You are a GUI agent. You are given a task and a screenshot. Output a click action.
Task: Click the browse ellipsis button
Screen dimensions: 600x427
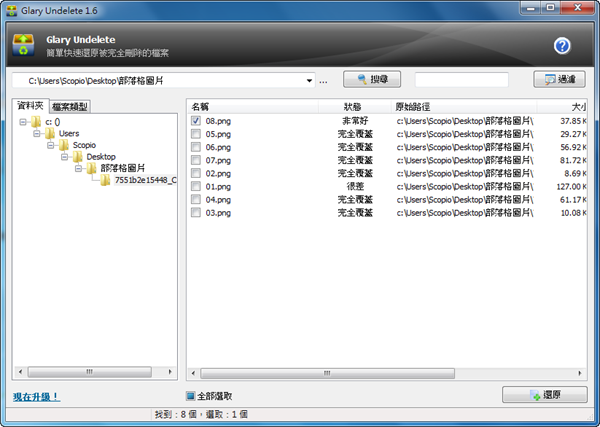pyautogui.click(x=323, y=81)
